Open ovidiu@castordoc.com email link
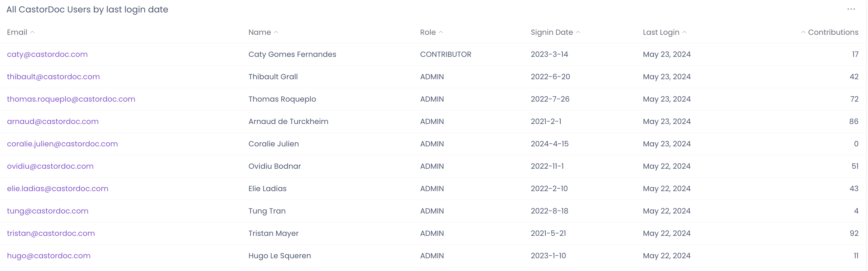This screenshot has width=868, height=271. (50, 166)
